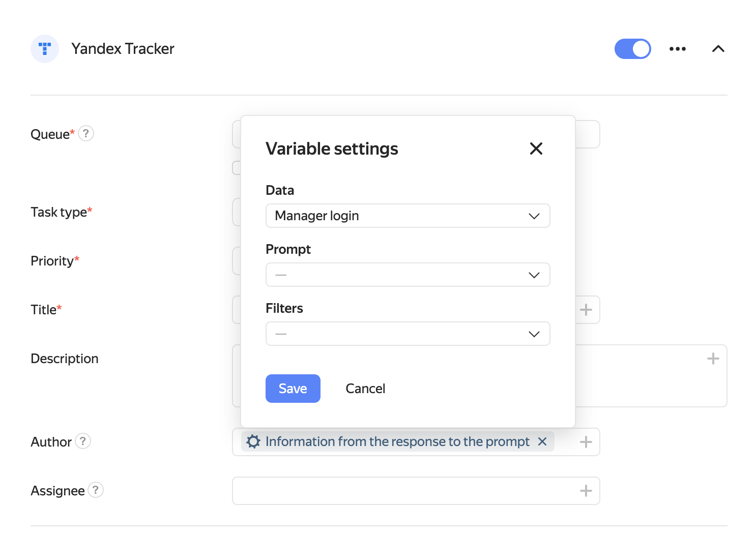Screen dimensions: 756x534
Task: Open the Assignee help tooltip
Action: (x=96, y=490)
